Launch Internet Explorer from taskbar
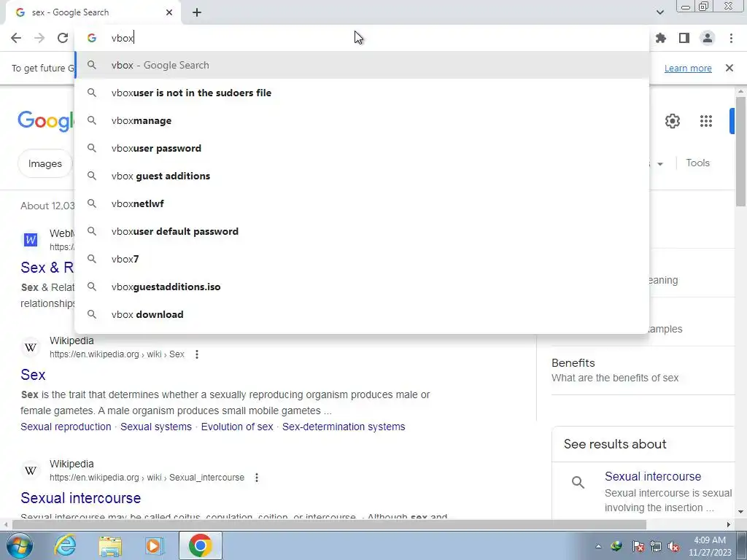This screenshot has height=560, width=747. 65,545
